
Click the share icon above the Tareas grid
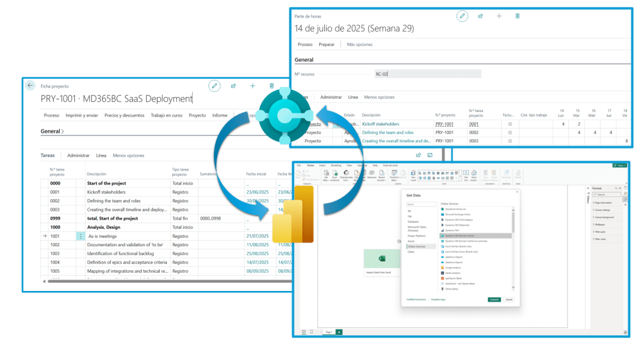coord(418,155)
